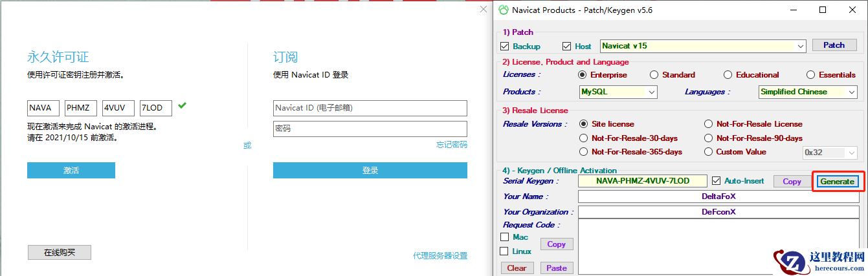The image size is (868, 276).
Task: Click the keygen window title bar icon
Action: tap(503, 10)
